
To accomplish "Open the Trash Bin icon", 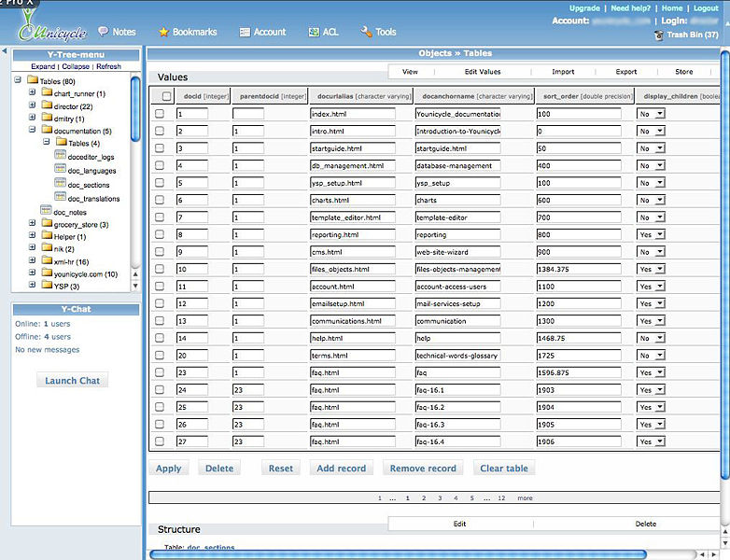I will pyautogui.click(x=659, y=35).
